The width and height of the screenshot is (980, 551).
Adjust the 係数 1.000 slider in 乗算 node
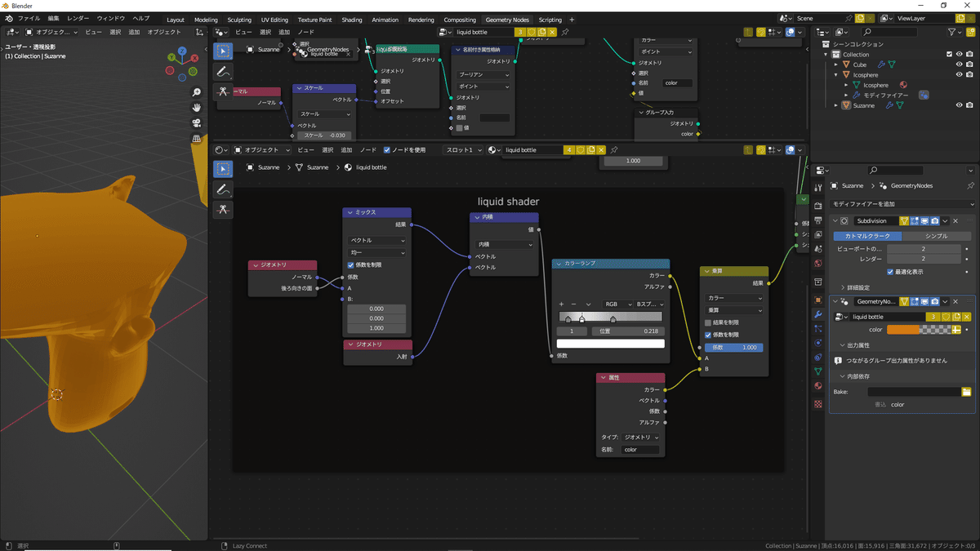pyautogui.click(x=734, y=348)
